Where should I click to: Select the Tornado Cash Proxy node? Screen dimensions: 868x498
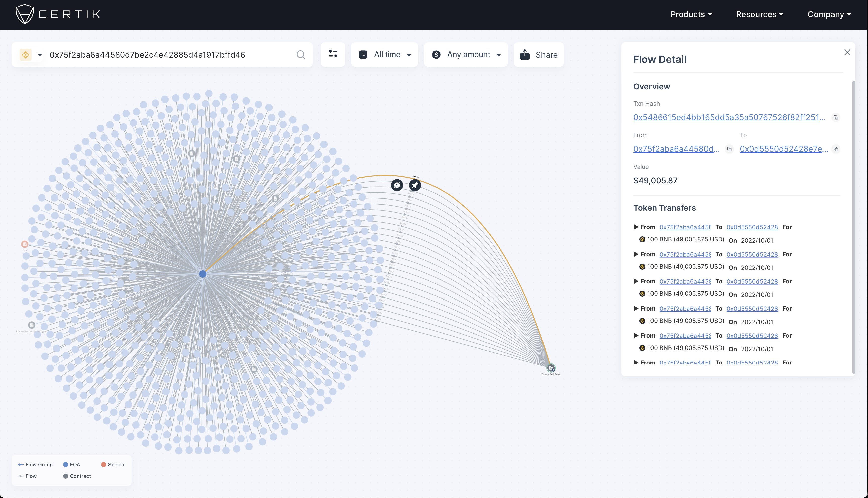[550, 368]
